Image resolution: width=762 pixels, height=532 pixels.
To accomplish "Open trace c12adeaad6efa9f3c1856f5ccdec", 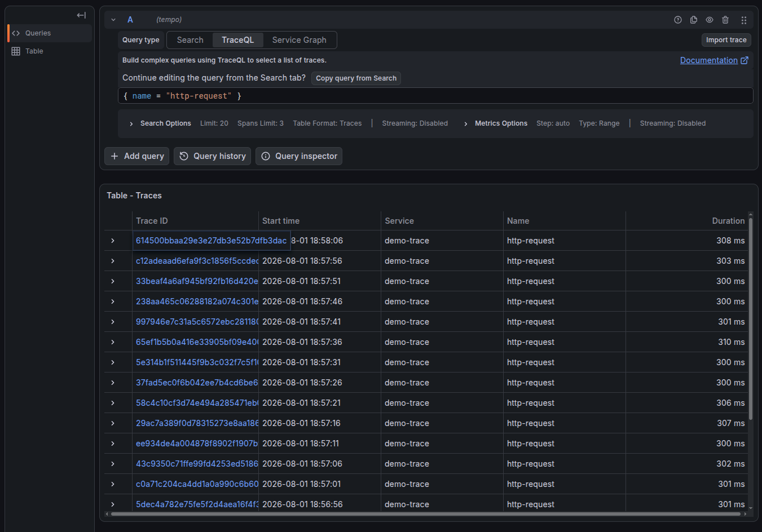I will 197,261.
